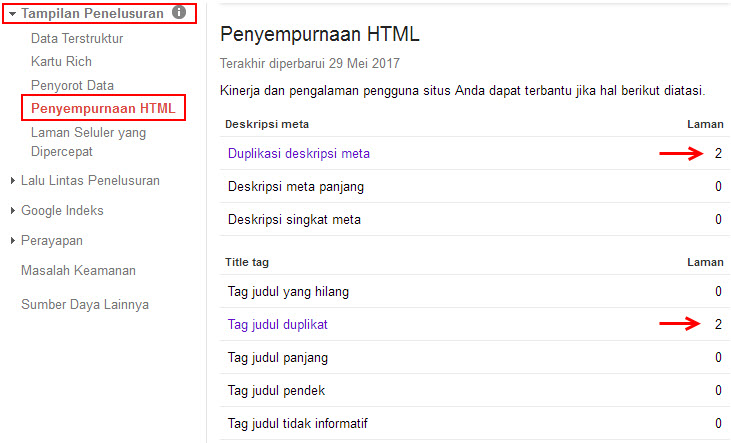Click Laman header in Deskripsi meta table
The height and width of the screenshot is (443, 731).
point(705,124)
